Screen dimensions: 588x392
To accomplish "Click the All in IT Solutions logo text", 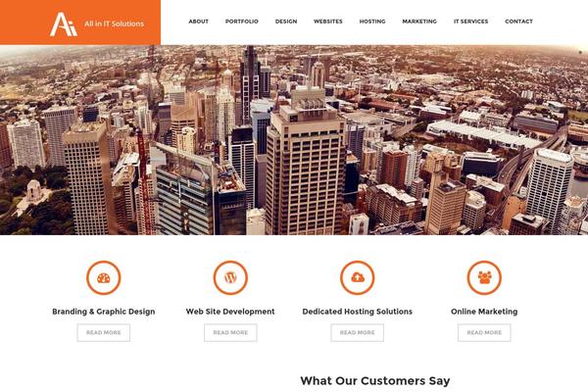I will coord(114,24).
